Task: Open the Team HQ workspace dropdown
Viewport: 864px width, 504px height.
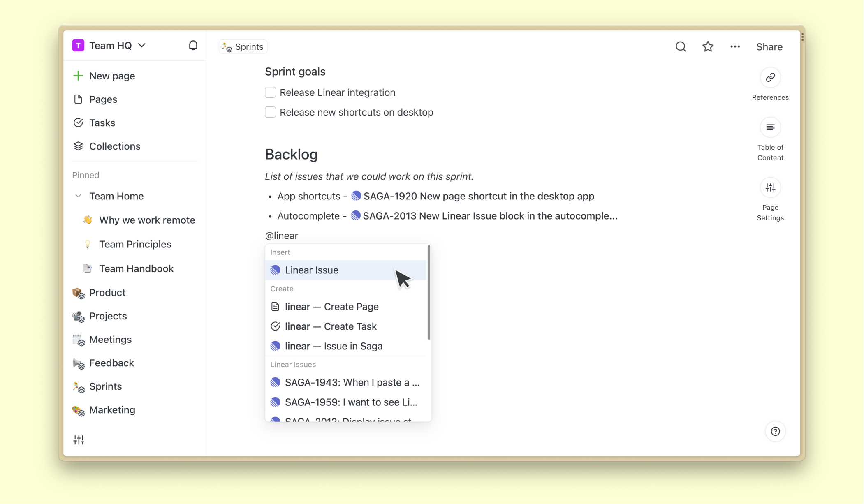Action: click(109, 46)
